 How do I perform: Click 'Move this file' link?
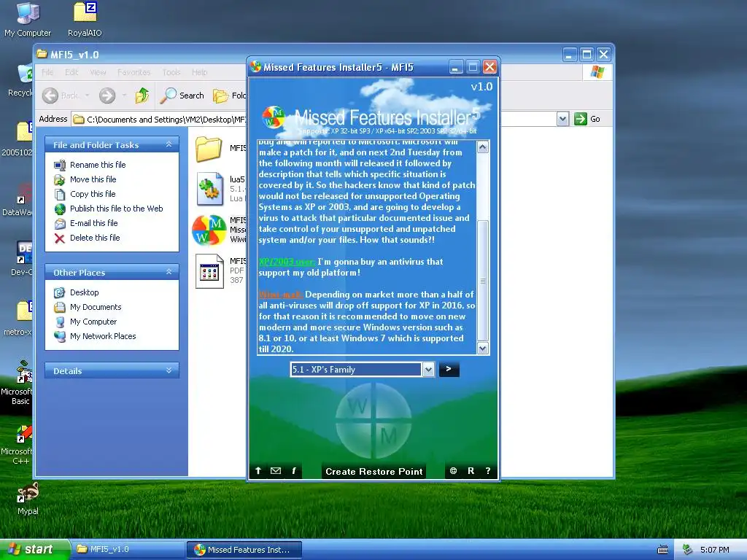point(93,179)
